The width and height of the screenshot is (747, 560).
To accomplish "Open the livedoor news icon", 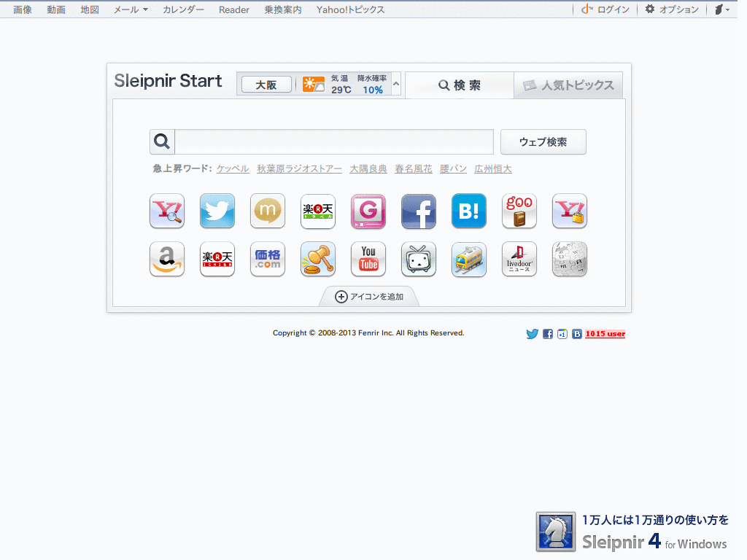I will (x=519, y=259).
